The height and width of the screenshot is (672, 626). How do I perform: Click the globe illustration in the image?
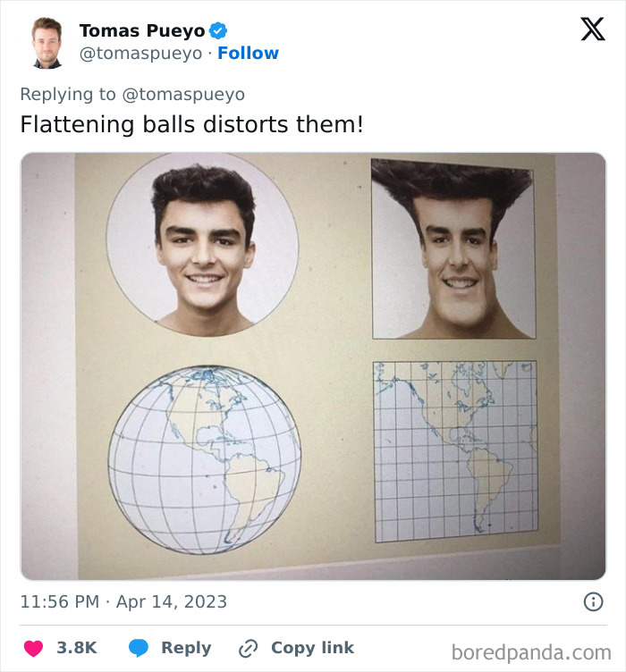(205, 459)
